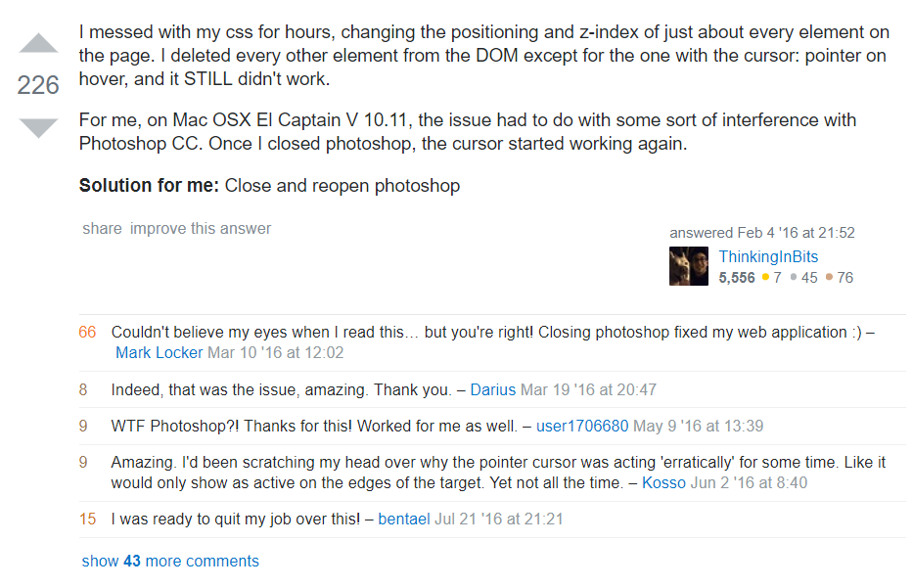913x588 pixels.
Task: Open Mark Locker's profile
Action: point(159,352)
